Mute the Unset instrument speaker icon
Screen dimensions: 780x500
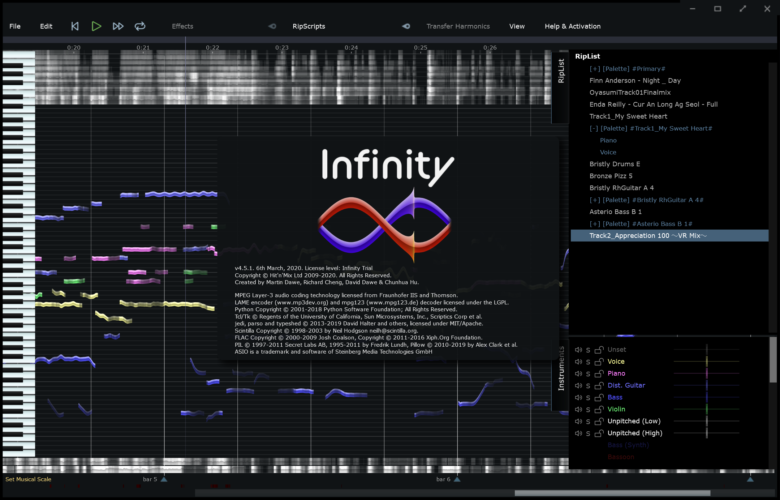click(579, 350)
